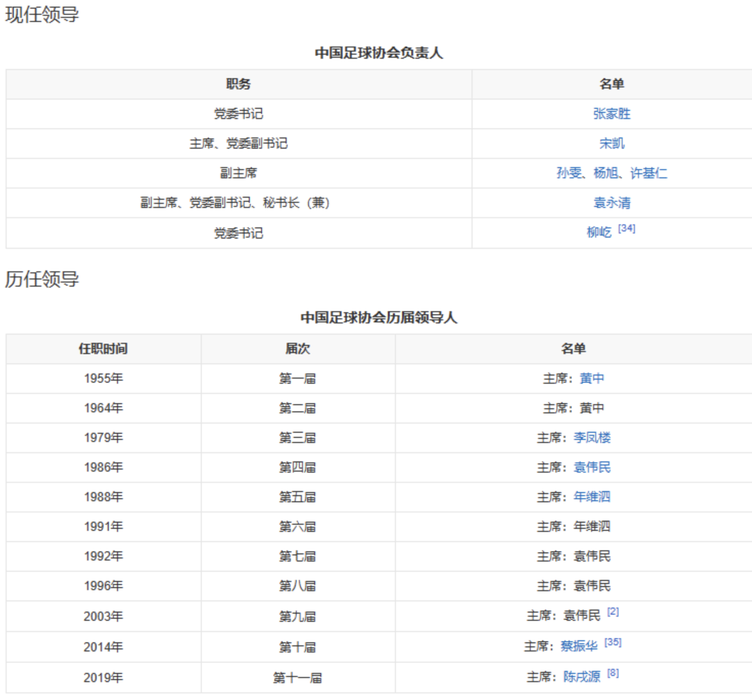
Task: Open the 孙雯 link
Action: click(x=569, y=173)
